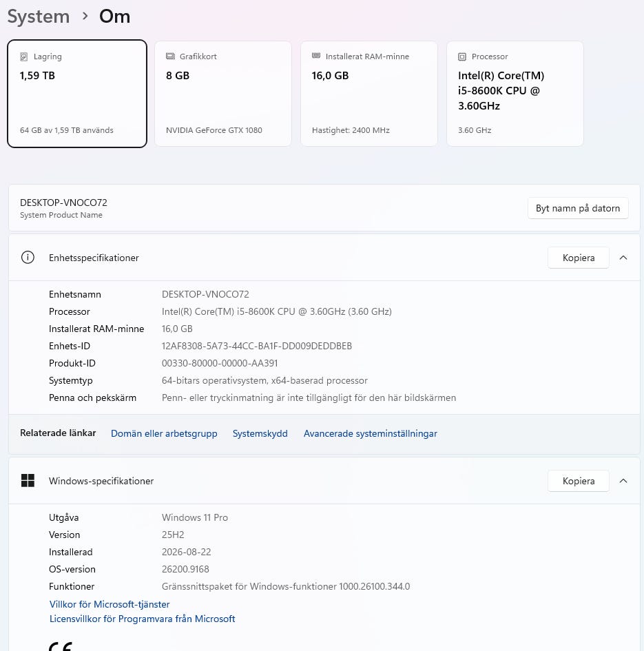Select the OS-version value 26200.9168
The image size is (644, 651).
pyautogui.click(x=185, y=569)
